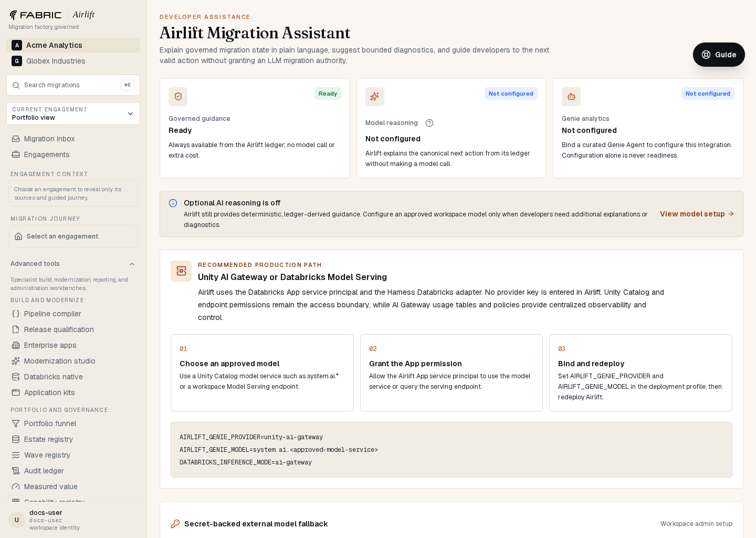Click the Engagements briefcase icon

pos(16,154)
